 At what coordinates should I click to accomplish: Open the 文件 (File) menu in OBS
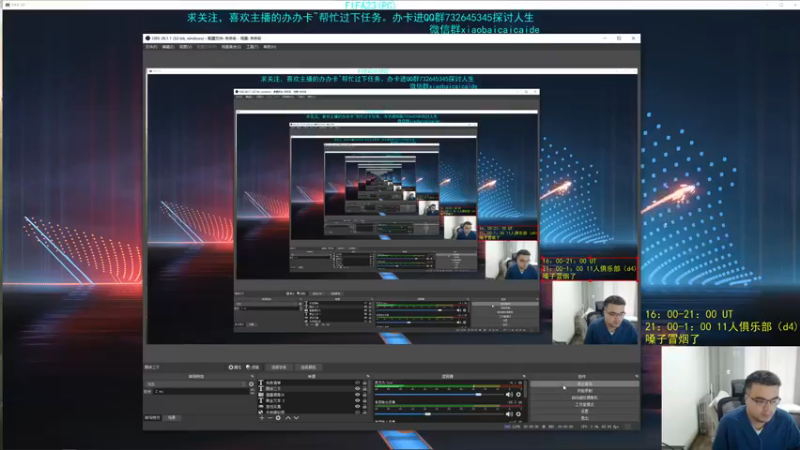click(151, 47)
